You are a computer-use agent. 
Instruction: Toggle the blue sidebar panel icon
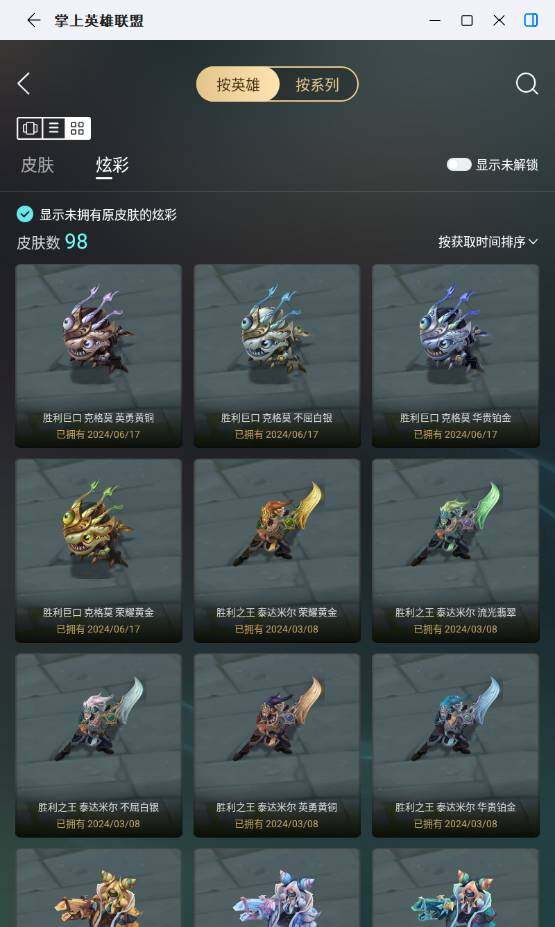click(x=531, y=20)
